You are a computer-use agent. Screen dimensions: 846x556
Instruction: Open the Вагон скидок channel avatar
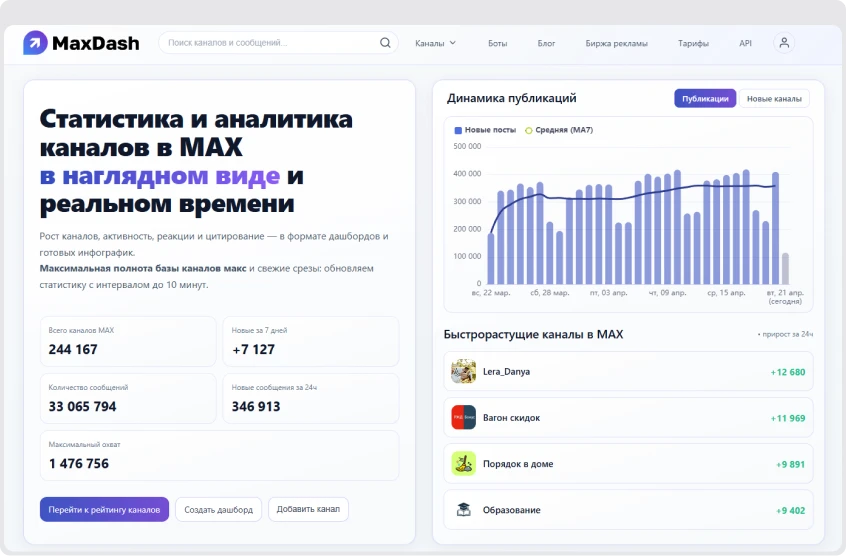tap(463, 417)
